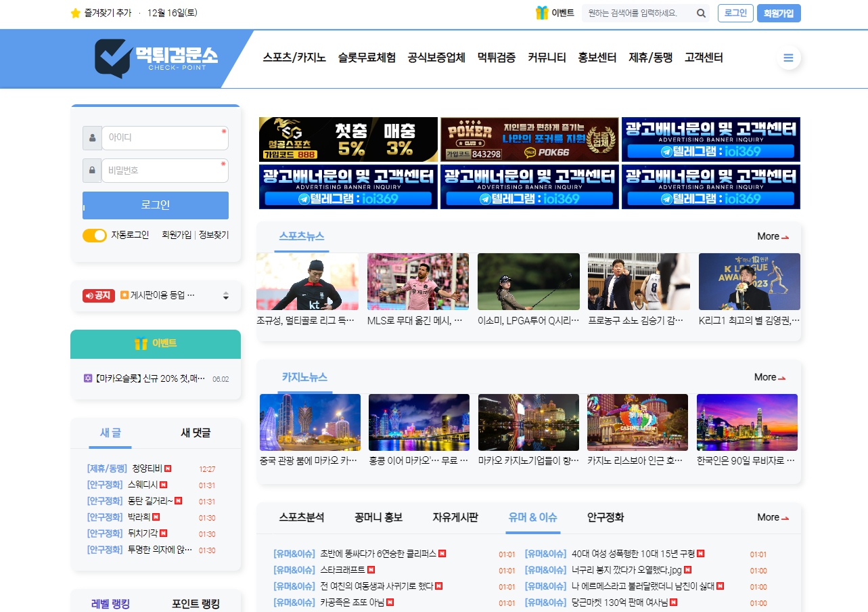Switch to the 새 댓글 tab
The image size is (868, 612).
click(196, 433)
